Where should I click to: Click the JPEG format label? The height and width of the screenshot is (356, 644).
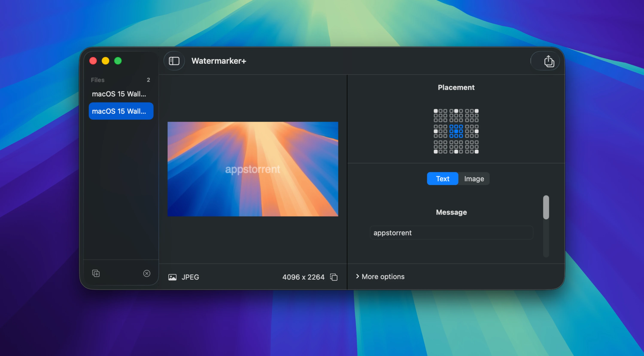click(190, 277)
